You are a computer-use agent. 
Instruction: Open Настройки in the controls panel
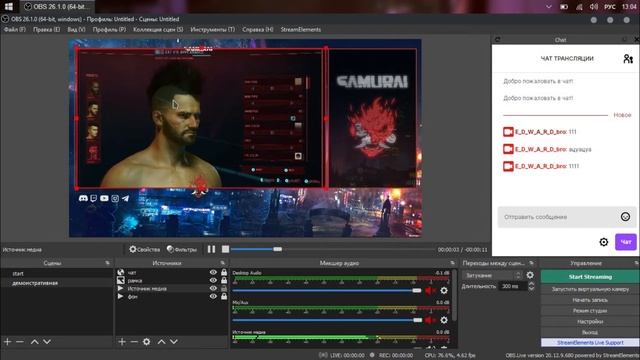(590, 322)
